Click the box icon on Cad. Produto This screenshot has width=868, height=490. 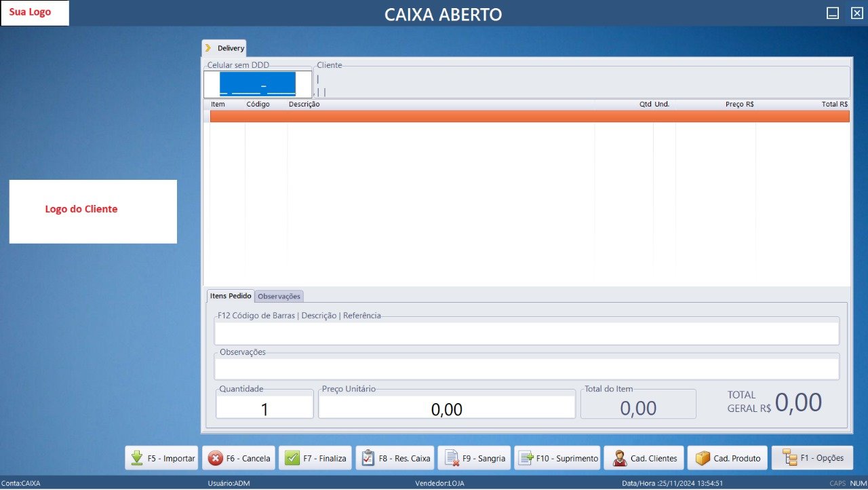coord(702,458)
